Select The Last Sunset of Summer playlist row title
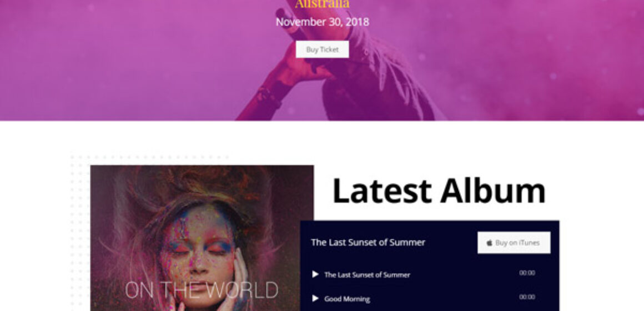This screenshot has width=644, height=311. (x=367, y=275)
